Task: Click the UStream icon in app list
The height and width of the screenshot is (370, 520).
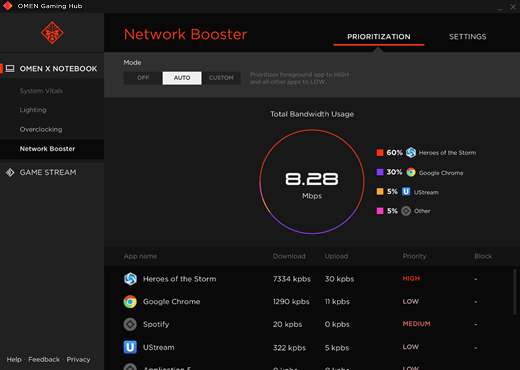Action: [x=130, y=347]
